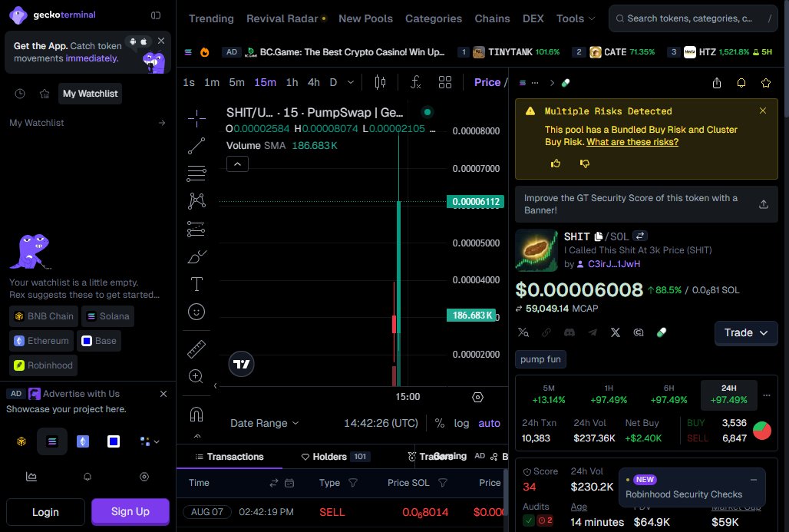Open more options beside 24H stat
789x532 pixels.
(x=766, y=395)
